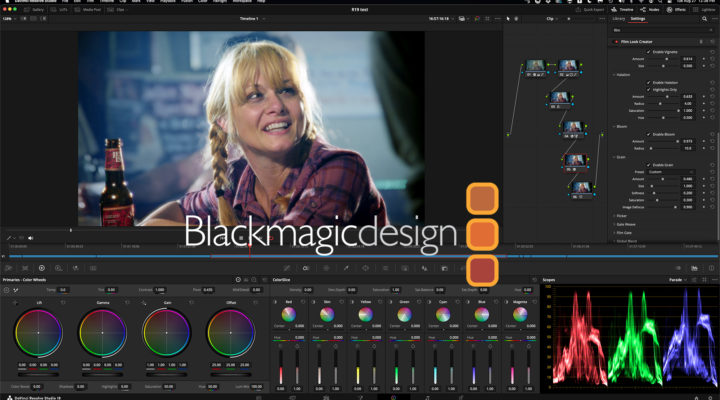Open the Camera Raw palette icon
Screen dimensions: 720x400
tap(9, 268)
